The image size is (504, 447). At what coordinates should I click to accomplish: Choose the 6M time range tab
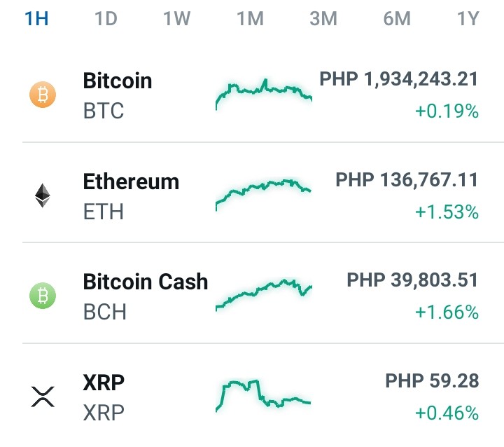tap(397, 19)
